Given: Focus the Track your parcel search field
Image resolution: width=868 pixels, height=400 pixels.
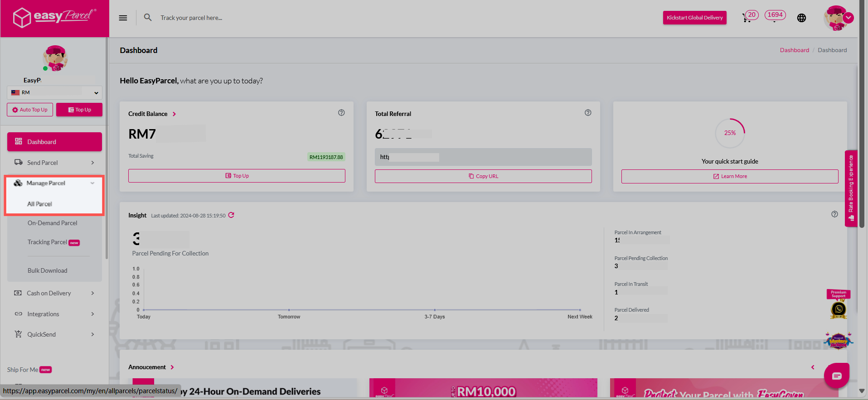Looking at the screenshot, I should (191, 18).
